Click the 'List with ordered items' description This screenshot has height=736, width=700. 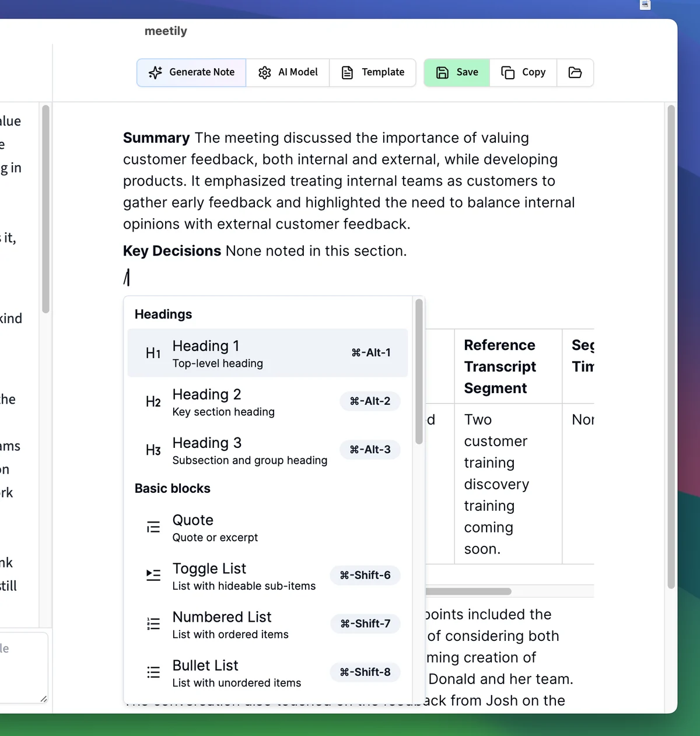click(x=230, y=635)
